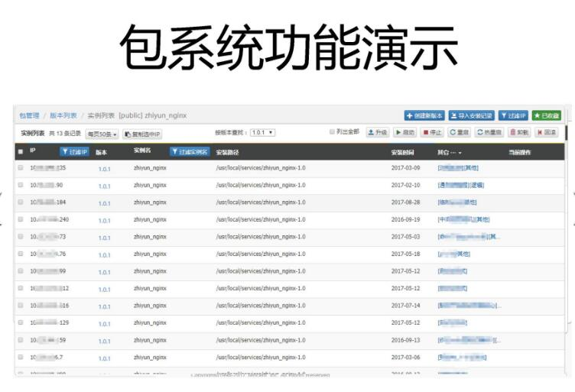575x392 pixels.
Task: Open the 每页50条 page size dropdown
Action: coord(102,134)
